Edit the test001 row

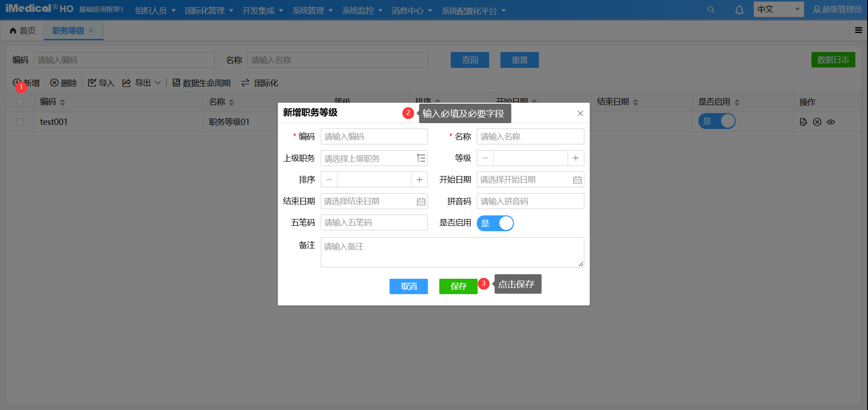803,122
